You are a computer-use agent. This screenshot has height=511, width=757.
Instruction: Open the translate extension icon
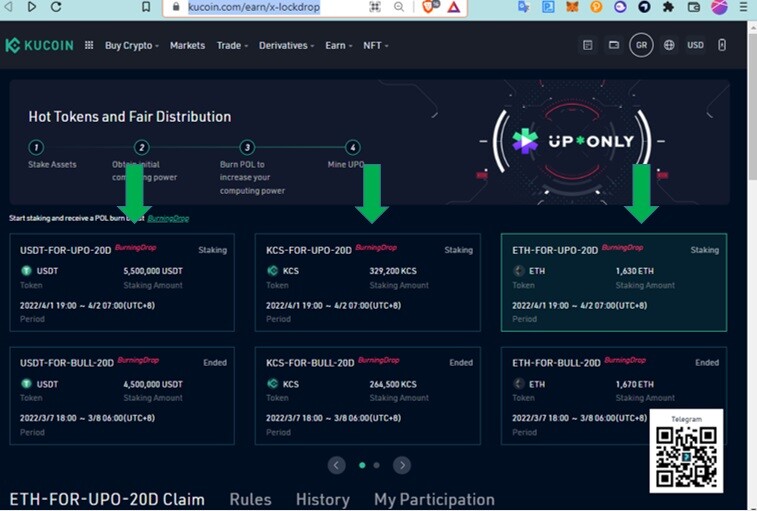524,7
